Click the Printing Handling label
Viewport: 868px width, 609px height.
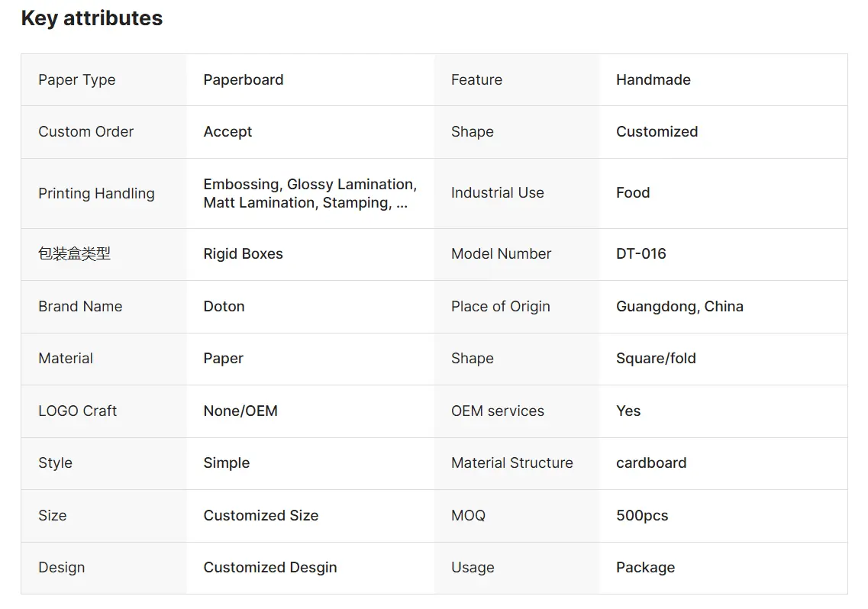pyautogui.click(x=96, y=193)
